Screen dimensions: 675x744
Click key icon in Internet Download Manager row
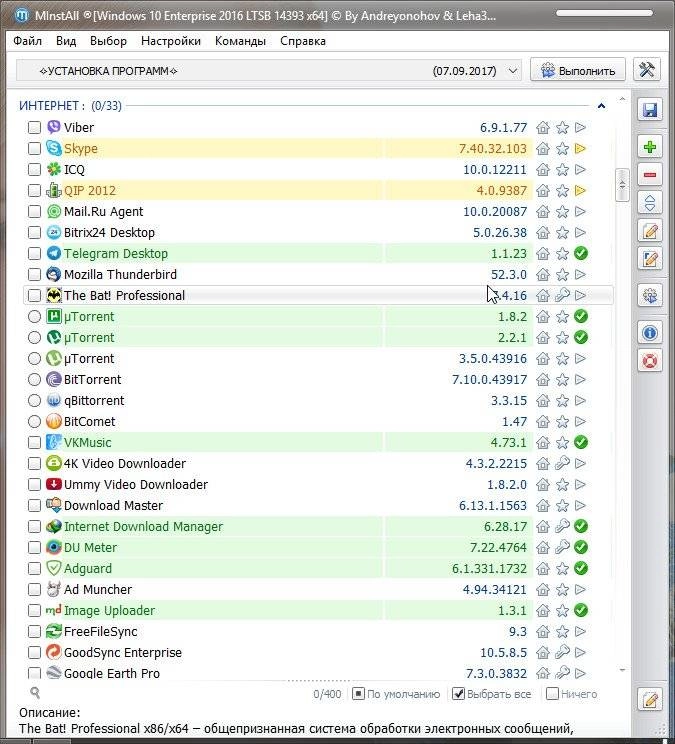[x=562, y=526]
